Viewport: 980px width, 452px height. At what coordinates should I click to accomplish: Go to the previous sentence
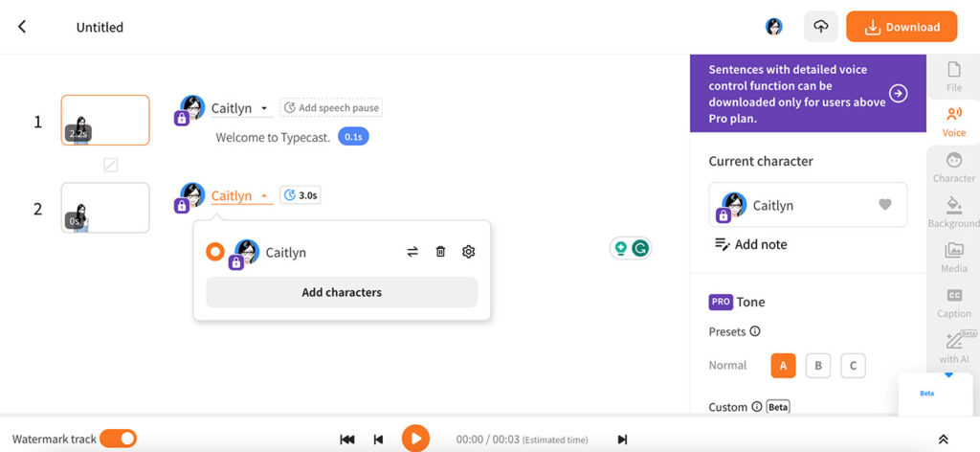tap(378, 439)
